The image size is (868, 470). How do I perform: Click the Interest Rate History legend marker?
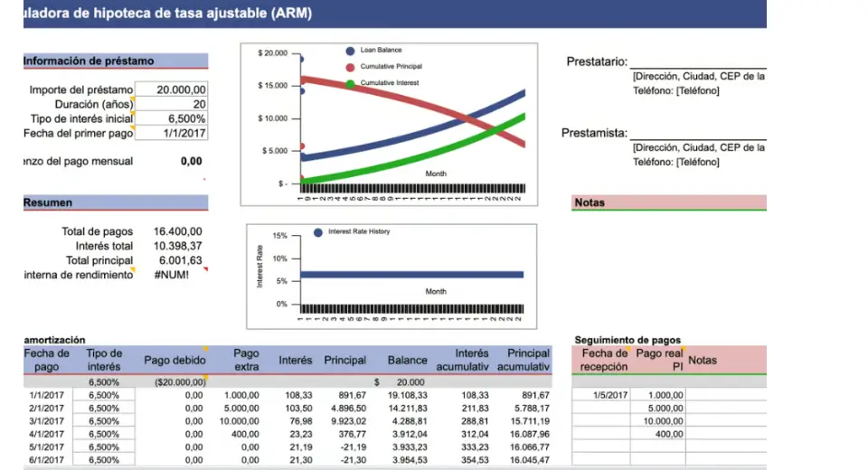[x=317, y=232]
